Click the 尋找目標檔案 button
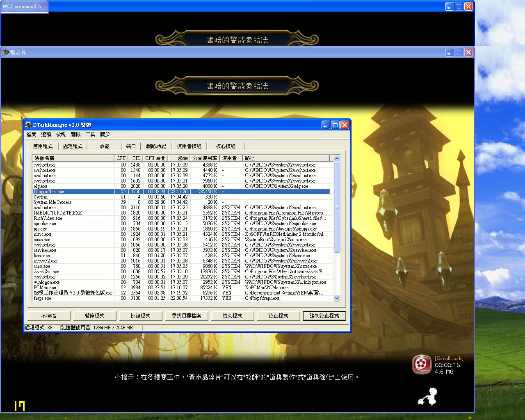This screenshot has height=420, width=525. pos(187,316)
